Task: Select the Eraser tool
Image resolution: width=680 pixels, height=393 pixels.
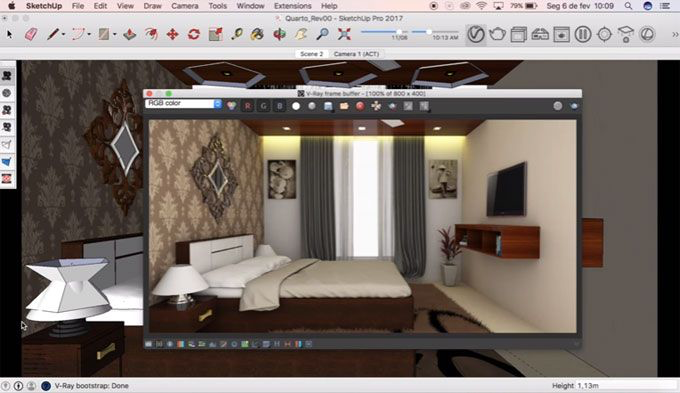Action: 31,34
